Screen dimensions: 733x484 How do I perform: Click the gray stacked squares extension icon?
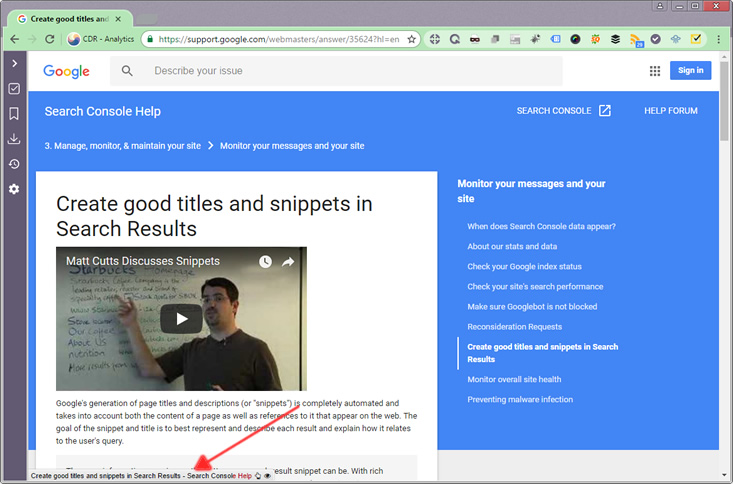pos(495,39)
